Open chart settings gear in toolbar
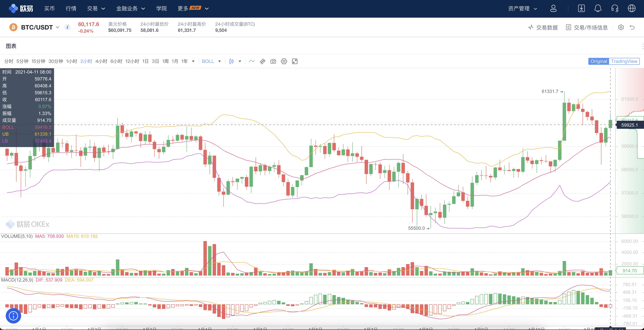Image resolution: width=644 pixels, height=330 pixels. (284, 61)
